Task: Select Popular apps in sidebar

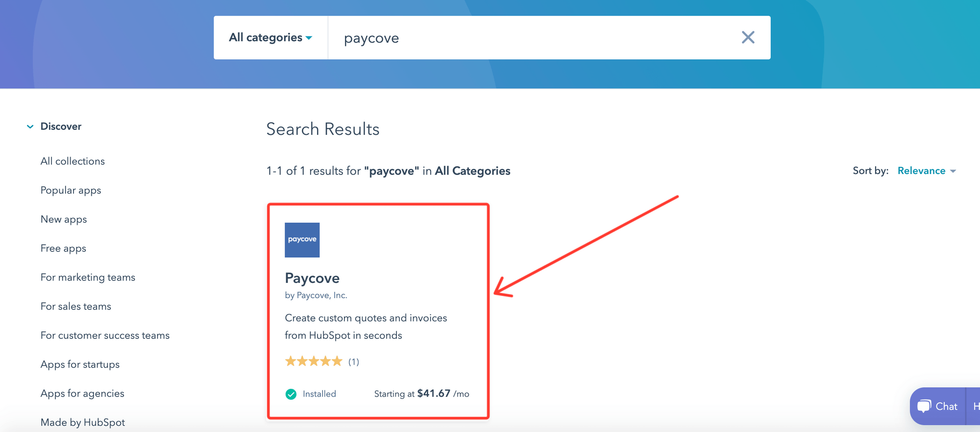Action: [71, 190]
